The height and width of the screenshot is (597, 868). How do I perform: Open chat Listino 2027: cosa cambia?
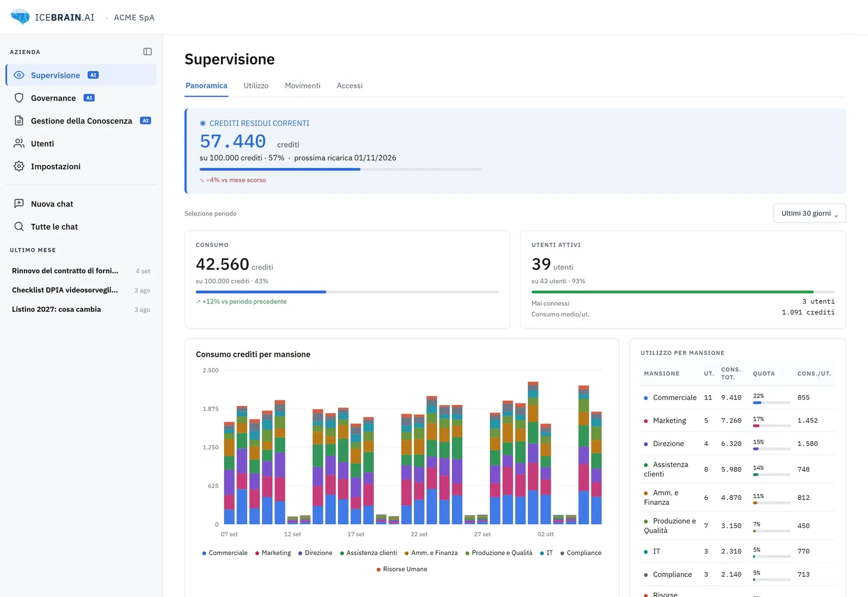pyautogui.click(x=81, y=309)
